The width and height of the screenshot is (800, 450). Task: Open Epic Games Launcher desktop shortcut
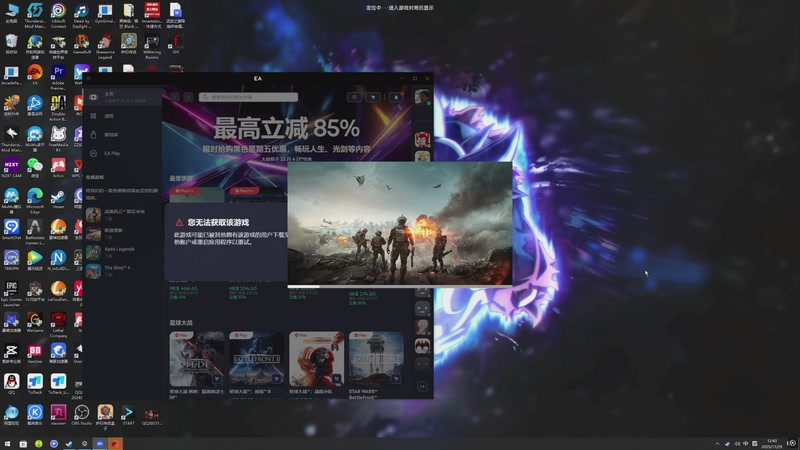[11, 294]
